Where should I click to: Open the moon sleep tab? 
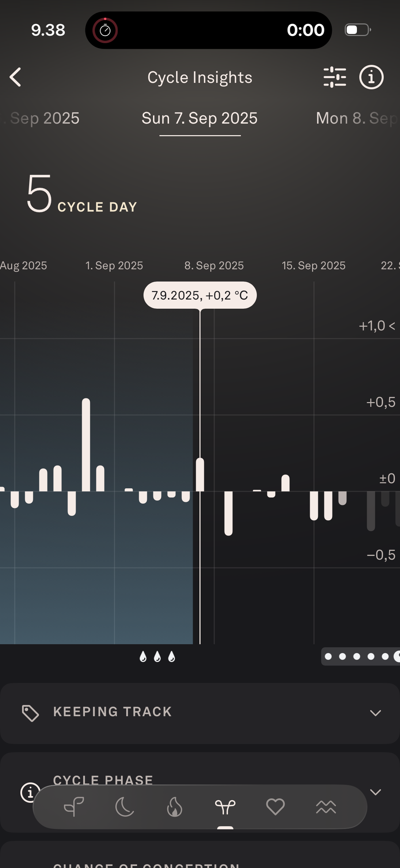pos(125,807)
